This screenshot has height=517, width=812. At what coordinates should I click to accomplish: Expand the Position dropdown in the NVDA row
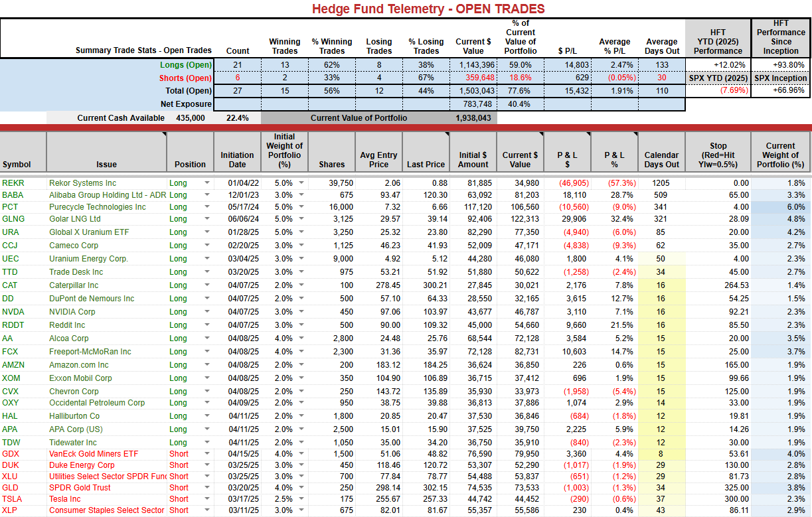pyautogui.click(x=206, y=312)
